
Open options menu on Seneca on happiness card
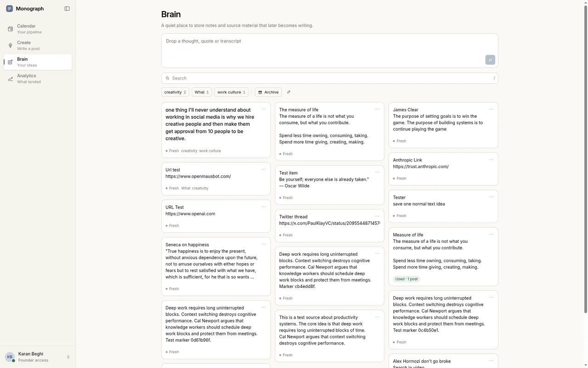[264, 244]
